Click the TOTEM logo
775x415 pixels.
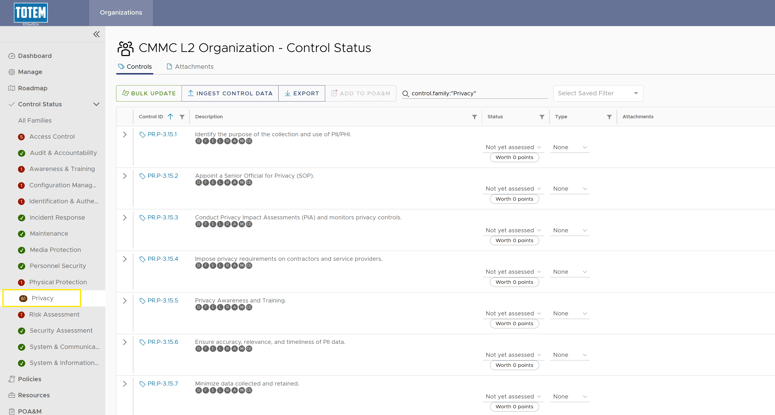click(31, 13)
